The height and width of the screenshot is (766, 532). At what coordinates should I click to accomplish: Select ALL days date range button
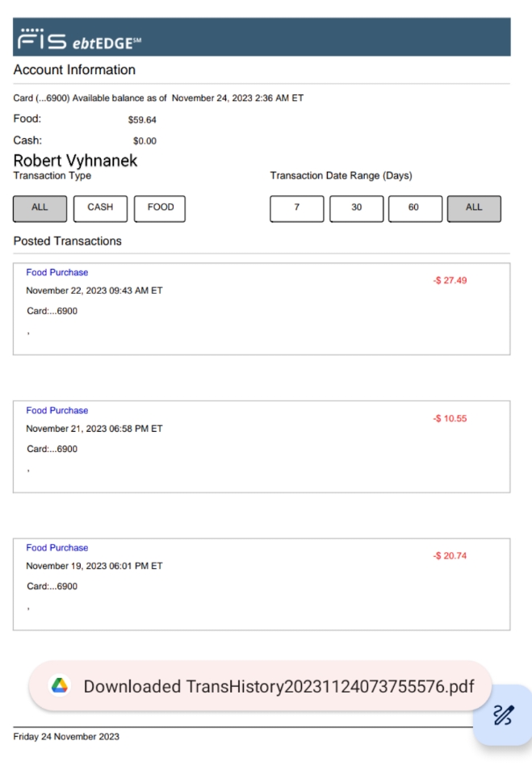click(474, 208)
